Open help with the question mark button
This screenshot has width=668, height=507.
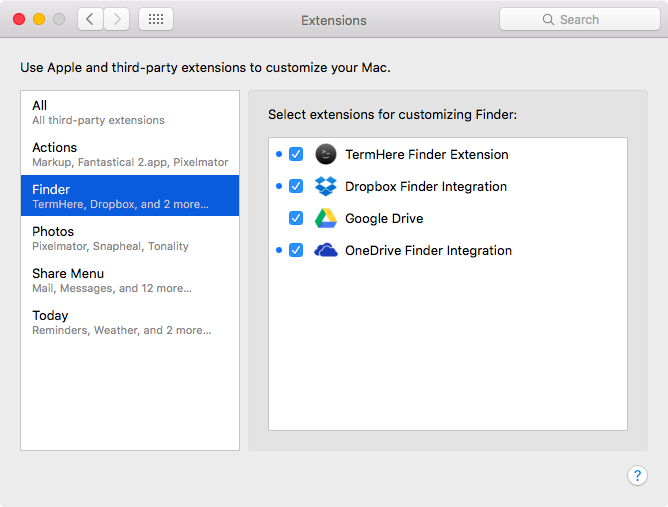637,475
